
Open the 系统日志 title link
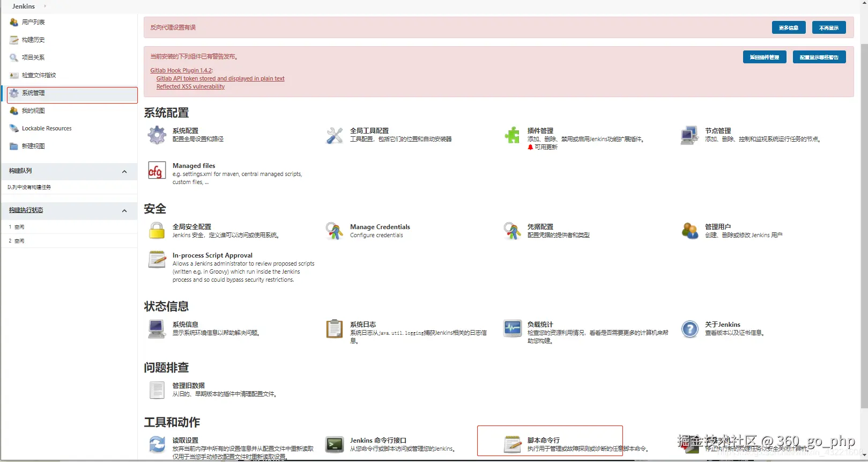click(363, 324)
